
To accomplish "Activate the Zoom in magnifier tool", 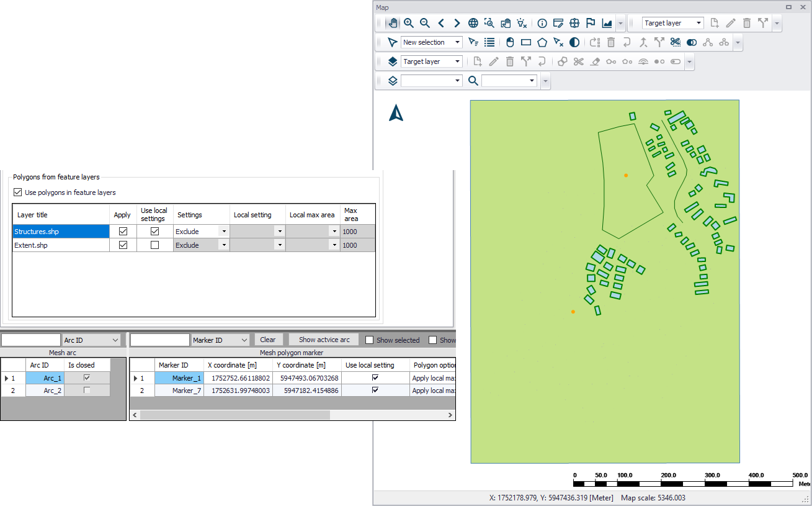I will 409,23.
